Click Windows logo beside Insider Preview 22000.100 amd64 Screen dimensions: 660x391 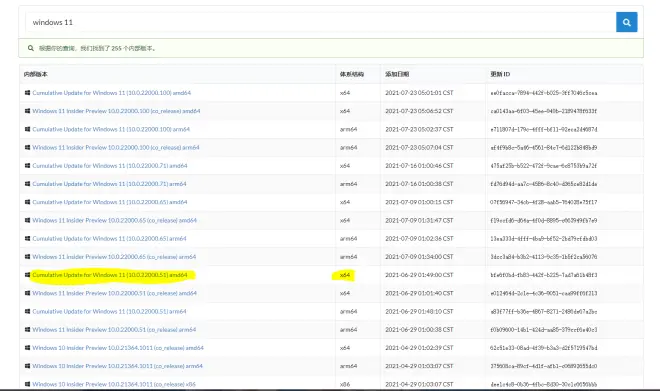(27, 111)
